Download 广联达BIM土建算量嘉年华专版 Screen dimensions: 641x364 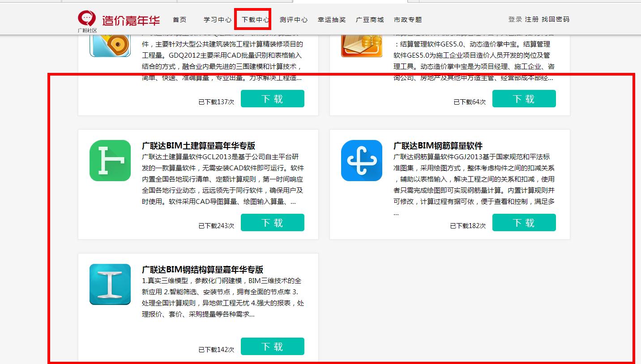[273, 223]
